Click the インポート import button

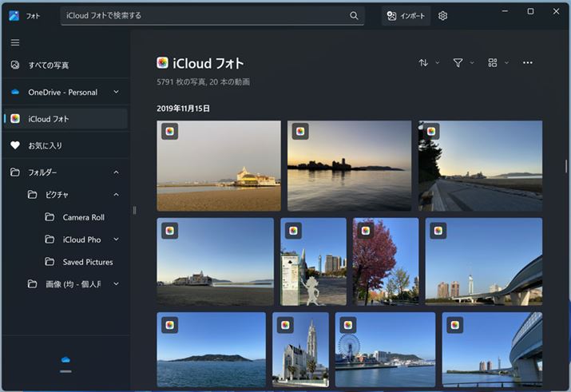point(406,16)
